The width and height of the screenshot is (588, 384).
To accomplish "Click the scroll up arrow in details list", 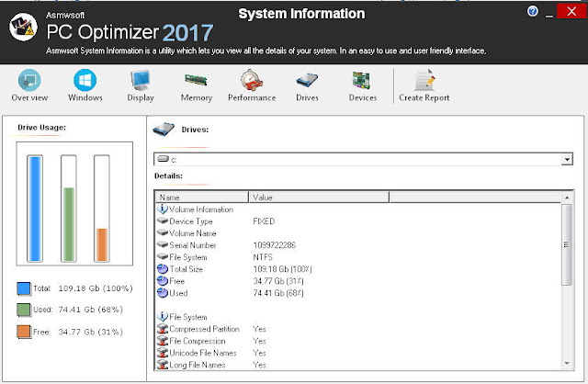I will (567, 198).
